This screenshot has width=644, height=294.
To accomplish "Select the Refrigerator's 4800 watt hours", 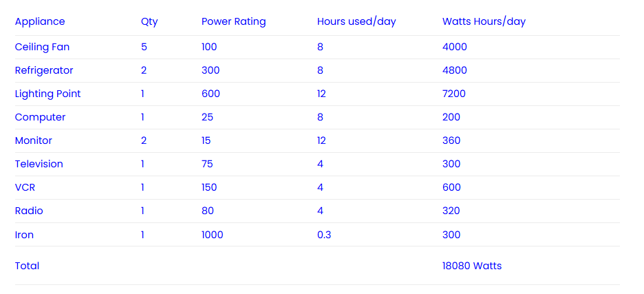I will click(x=455, y=70).
